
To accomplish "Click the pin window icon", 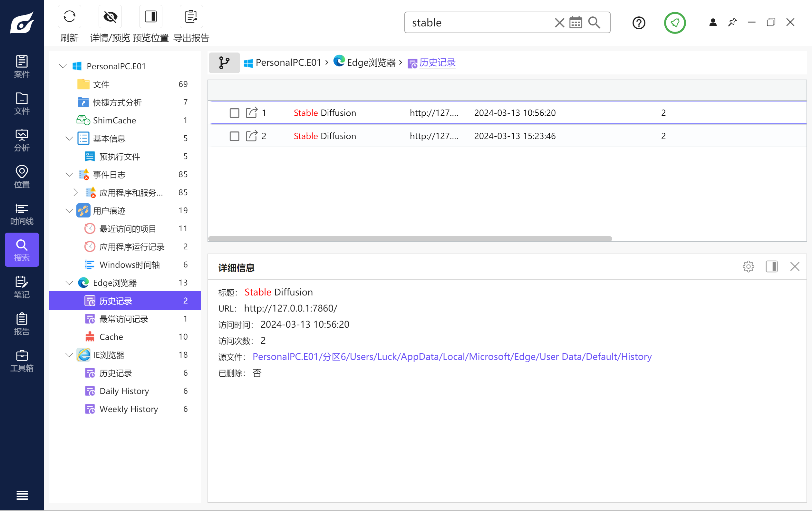I will (x=732, y=22).
